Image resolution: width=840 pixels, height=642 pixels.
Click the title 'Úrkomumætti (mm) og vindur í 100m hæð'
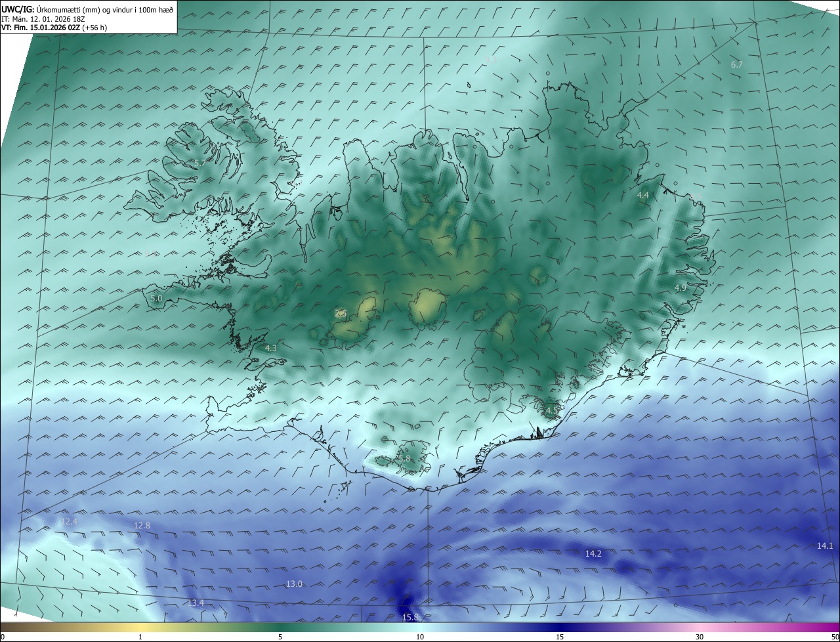pyautogui.click(x=104, y=10)
